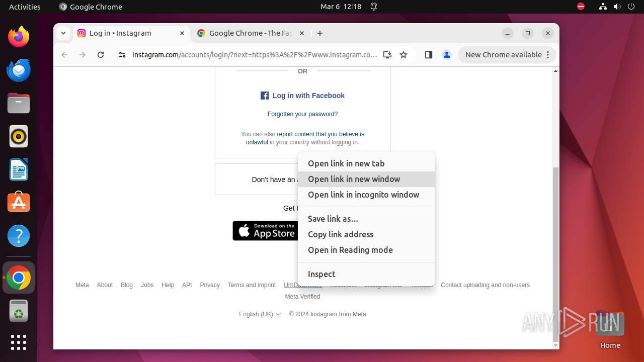This screenshot has height=362, width=644.
Task: Select Copy link address
Action: pos(366,234)
